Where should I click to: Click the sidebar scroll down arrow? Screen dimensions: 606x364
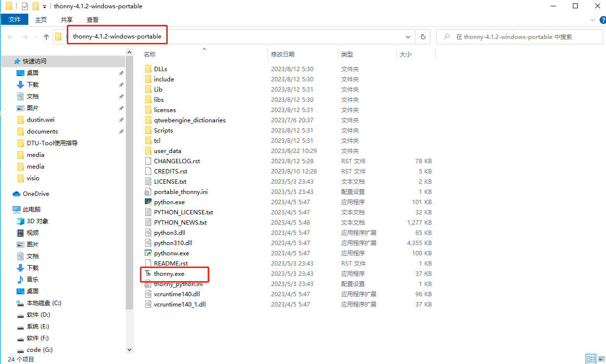click(129, 349)
